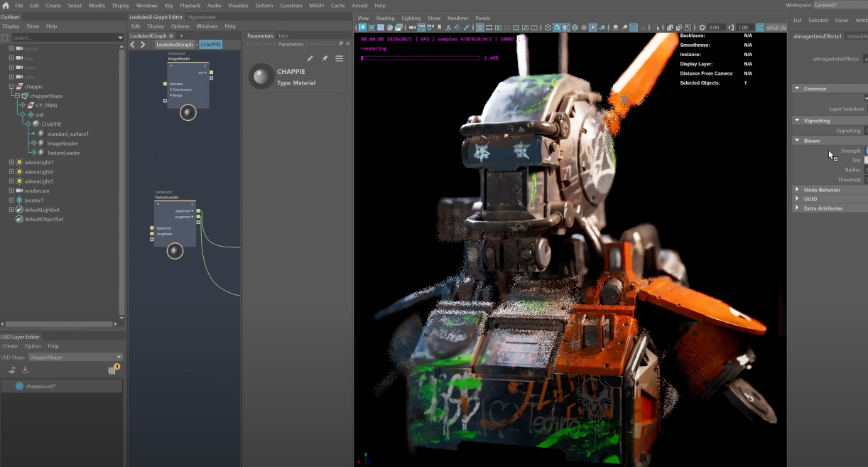
Task: Pin the Parameters panel
Action: [325, 58]
